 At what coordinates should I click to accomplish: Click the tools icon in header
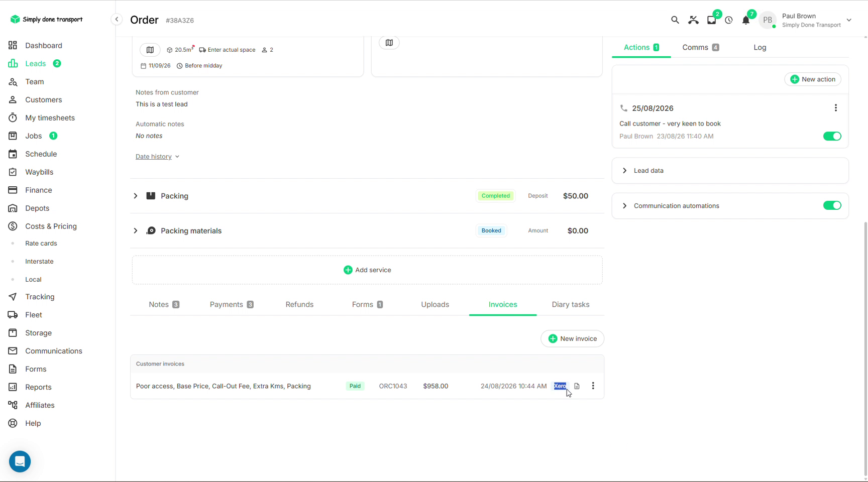click(x=693, y=20)
